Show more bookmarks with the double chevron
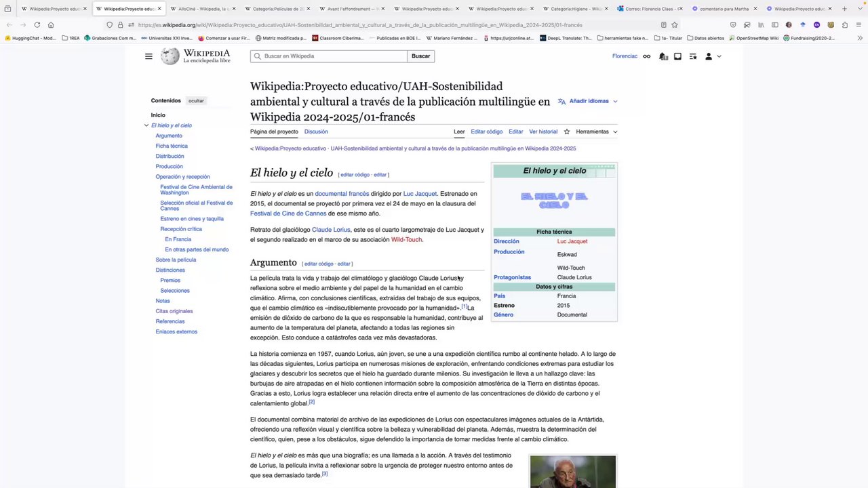 (859, 38)
